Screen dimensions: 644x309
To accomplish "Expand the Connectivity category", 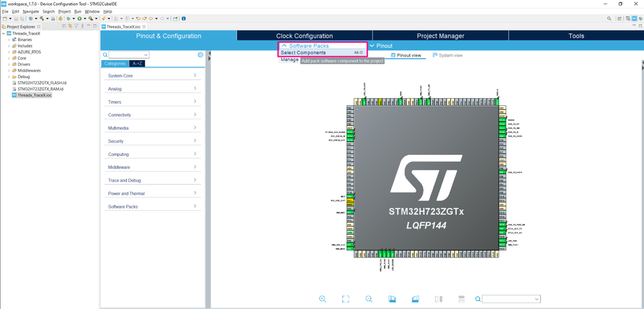I will click(195, 114).
